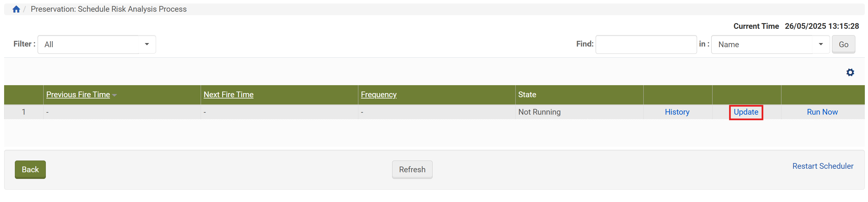Click Run Now for the scheduled job

pos(822,112)
